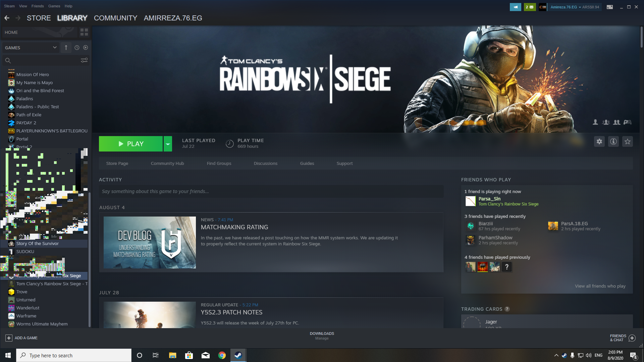Toggle the ready-to-play filter icon
Screen dimensions: 644x362
(x=86, y=48)
